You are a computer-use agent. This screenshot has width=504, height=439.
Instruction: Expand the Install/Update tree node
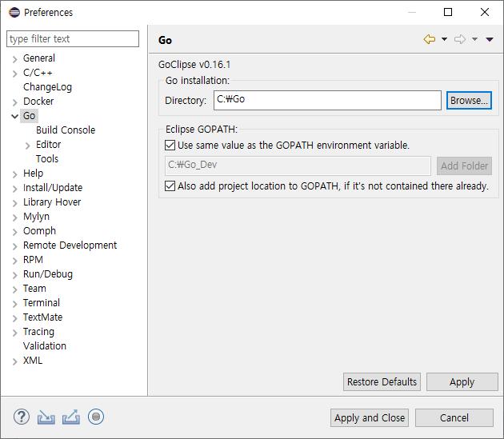(14, 189)
